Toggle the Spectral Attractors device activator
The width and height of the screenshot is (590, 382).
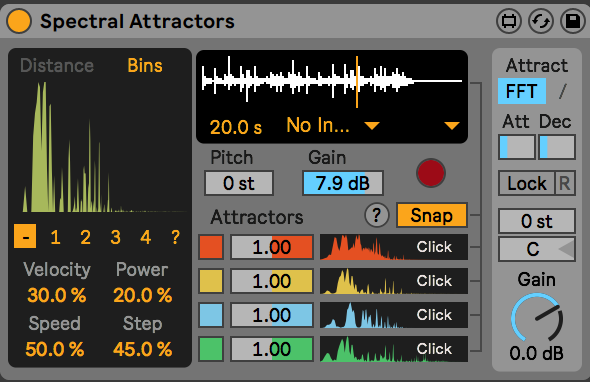18,21
